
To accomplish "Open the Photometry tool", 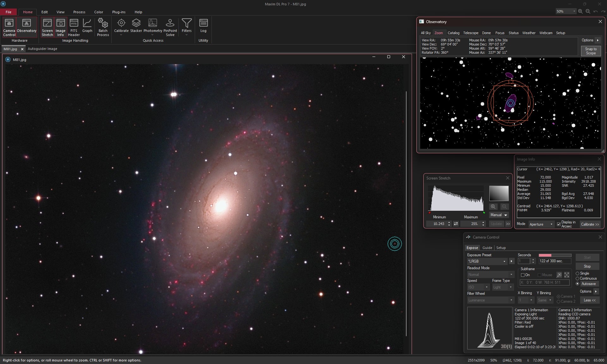I will click(x=153, y=27).
